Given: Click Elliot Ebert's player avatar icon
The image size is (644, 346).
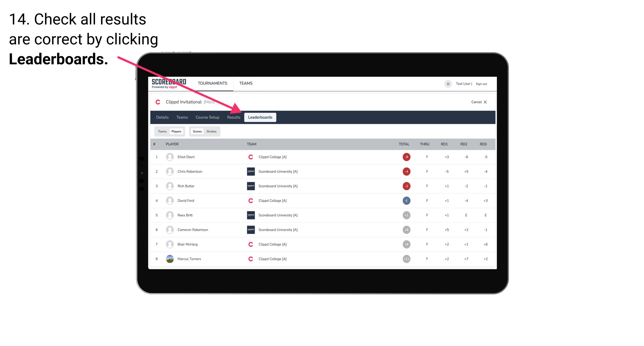Looking at the screenshot, I should point(169,157).
